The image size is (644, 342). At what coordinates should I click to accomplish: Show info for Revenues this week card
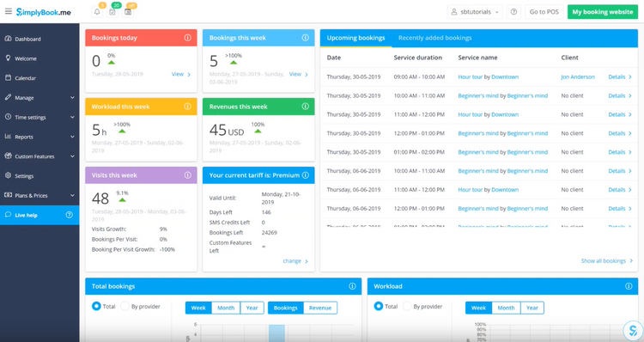(305, 107)
